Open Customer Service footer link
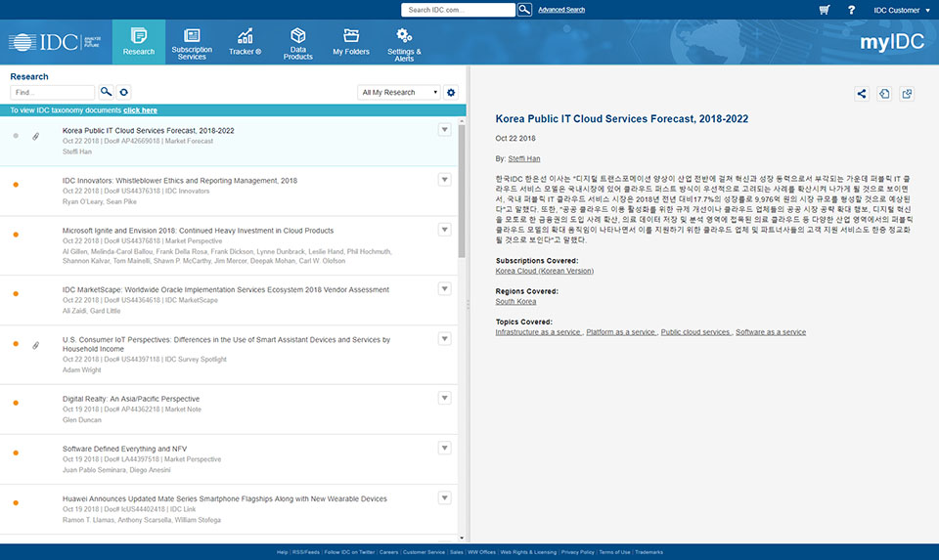The image size is (939, 560). click(424, 552)
